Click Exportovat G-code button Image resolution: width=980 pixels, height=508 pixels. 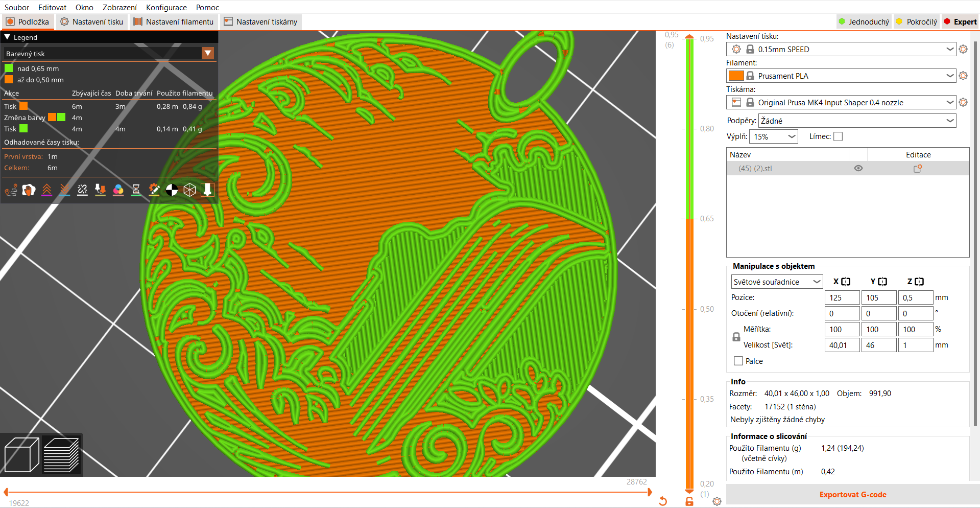tap(853, 494)
